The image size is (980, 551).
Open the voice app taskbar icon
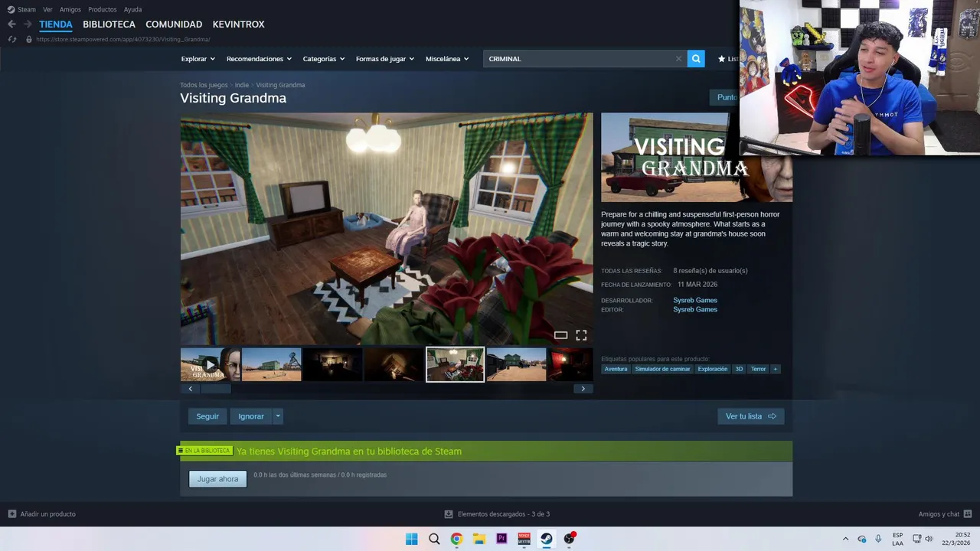tap(524, 539)
